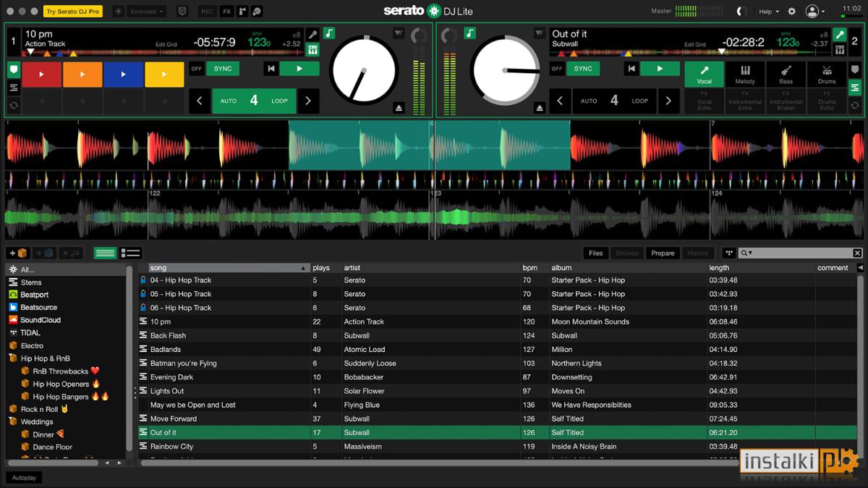868x488 pixels.
Task: Play deck 1
Action: point(299,69)
